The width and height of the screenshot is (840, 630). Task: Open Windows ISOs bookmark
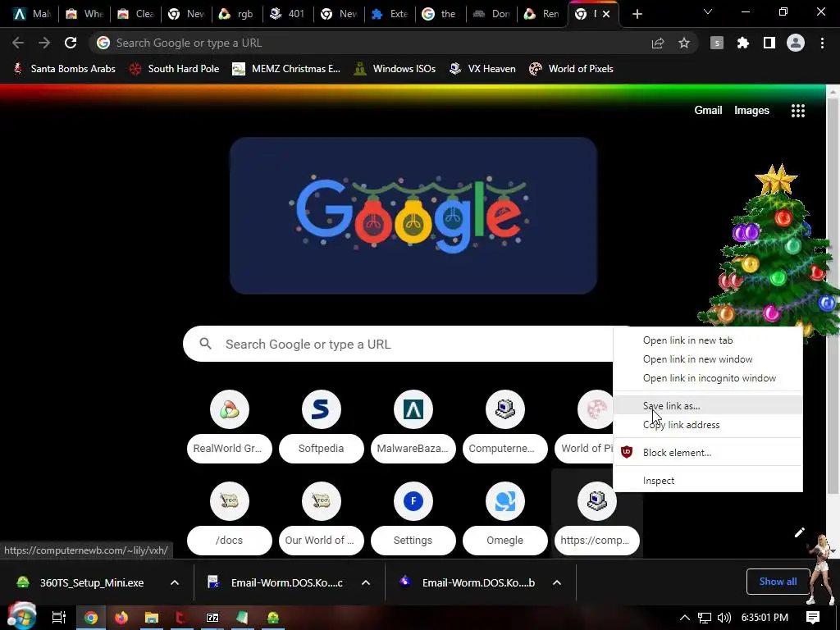tap(395, 69)
